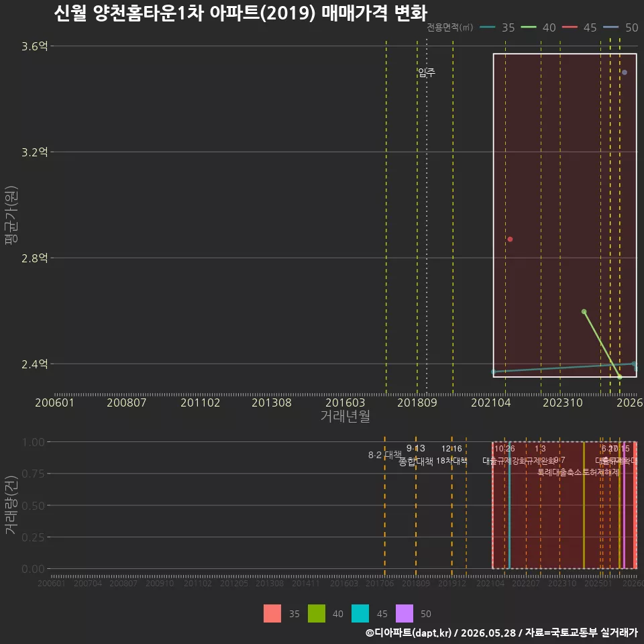Click the 0.00 label on volume axis
This screenshot has height=644, width=644.
pyautogui.click(x=34, y=569)
